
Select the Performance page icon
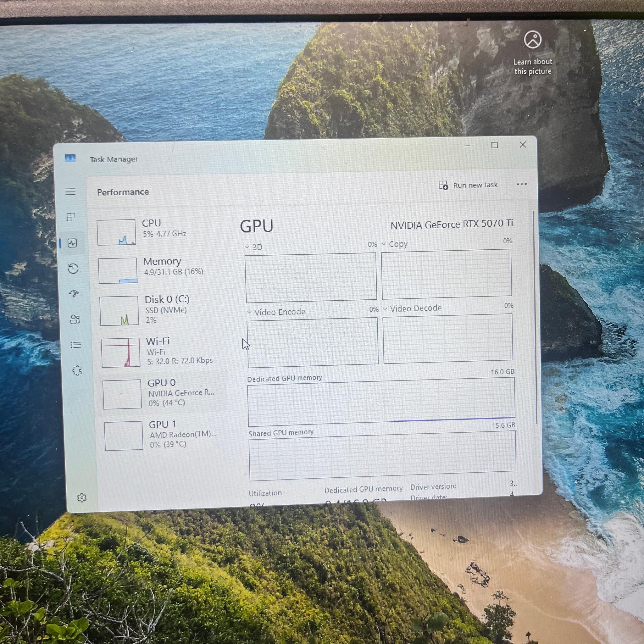coord(72,243)
